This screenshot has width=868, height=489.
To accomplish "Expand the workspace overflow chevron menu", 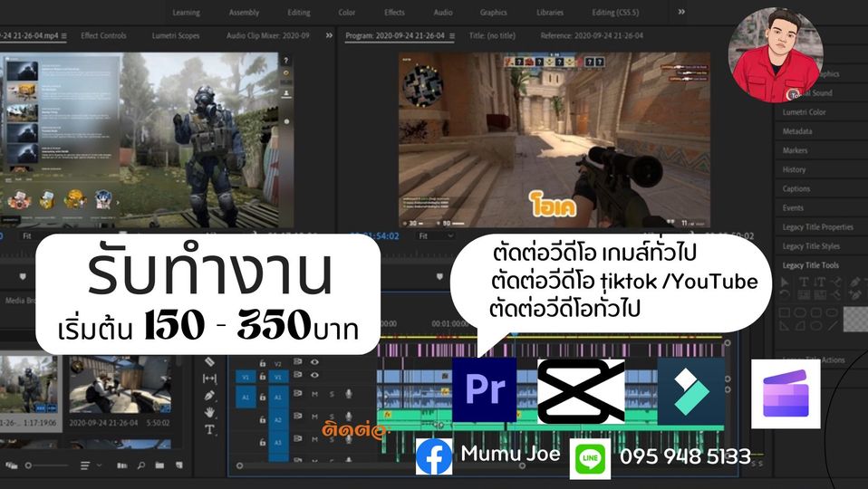I will 681,12.
